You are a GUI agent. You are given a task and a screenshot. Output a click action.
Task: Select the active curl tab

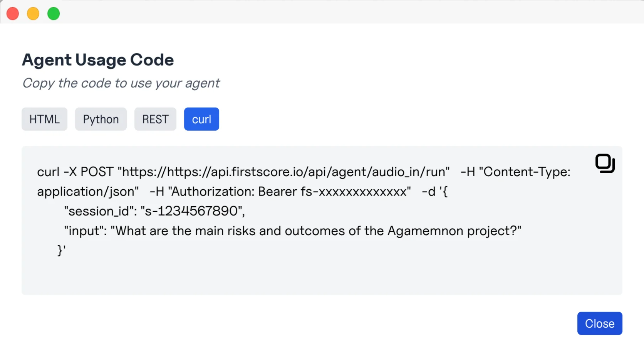click(x=201, y=119)
